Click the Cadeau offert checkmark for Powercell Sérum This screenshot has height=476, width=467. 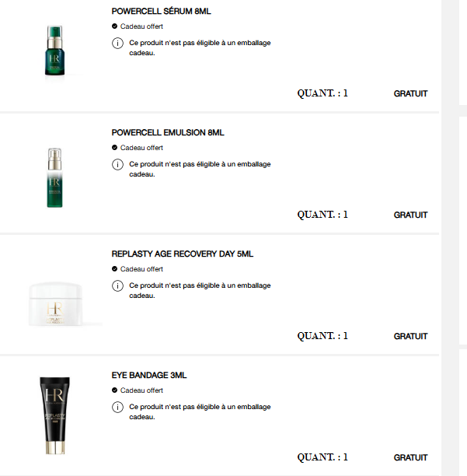tap(114, 26)
